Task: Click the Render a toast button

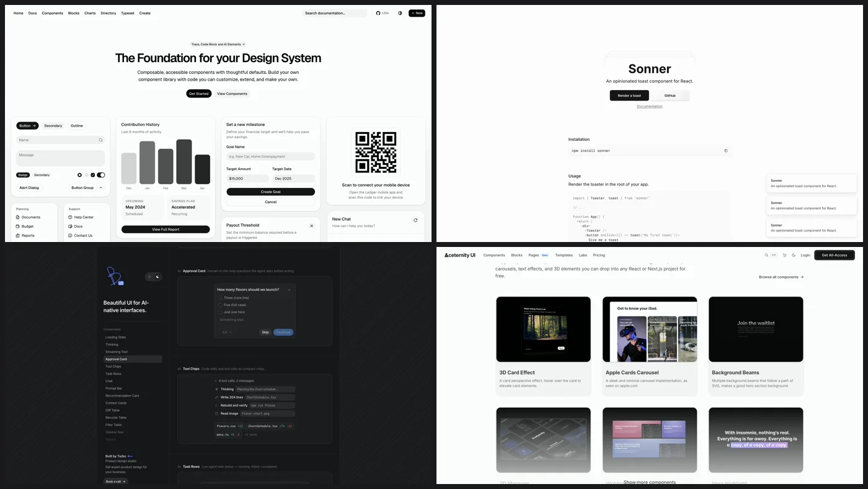Action: point(629,96)
